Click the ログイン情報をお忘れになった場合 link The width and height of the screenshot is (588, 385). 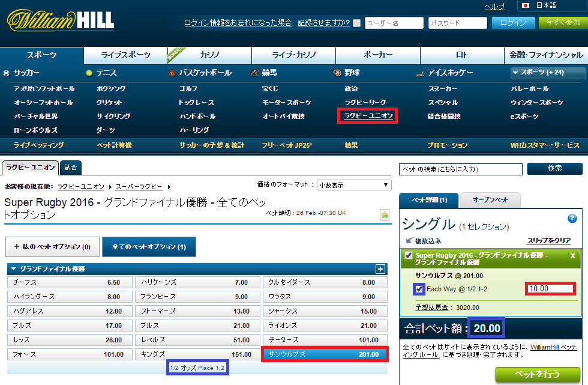pyautogui.click(x=238, y=23)
